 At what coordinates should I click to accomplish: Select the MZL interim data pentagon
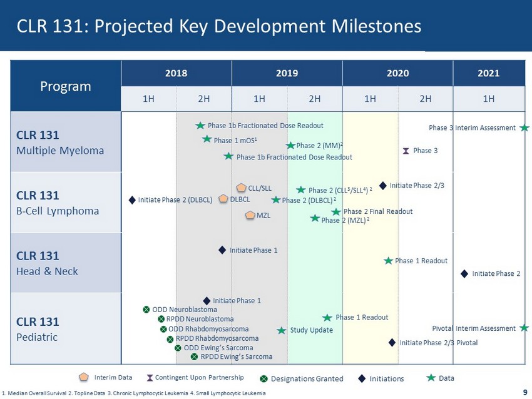click(x=250, y=215)
